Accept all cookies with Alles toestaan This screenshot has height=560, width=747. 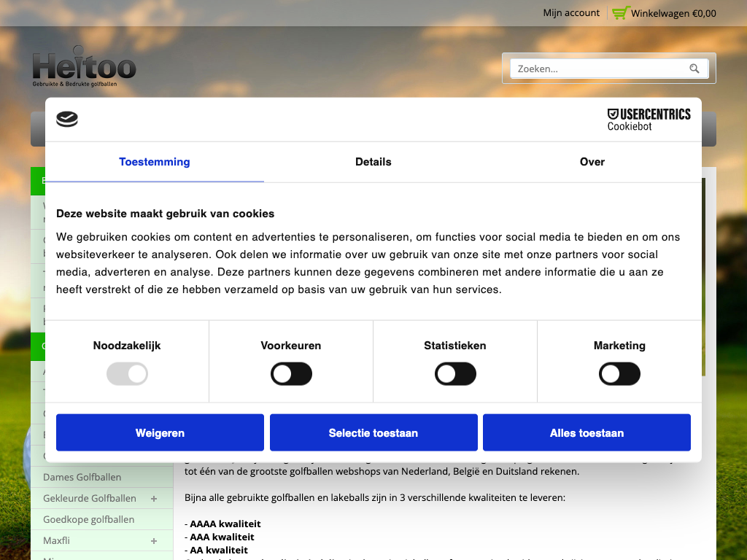point(587,433)
